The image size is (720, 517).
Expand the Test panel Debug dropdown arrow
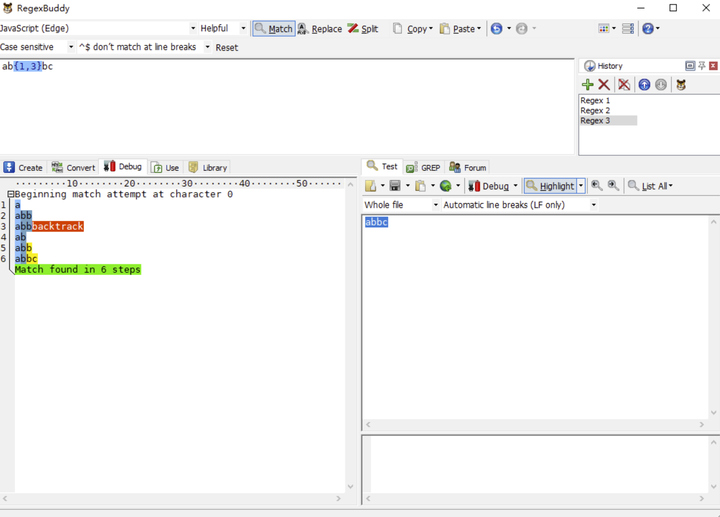(515, 185)
